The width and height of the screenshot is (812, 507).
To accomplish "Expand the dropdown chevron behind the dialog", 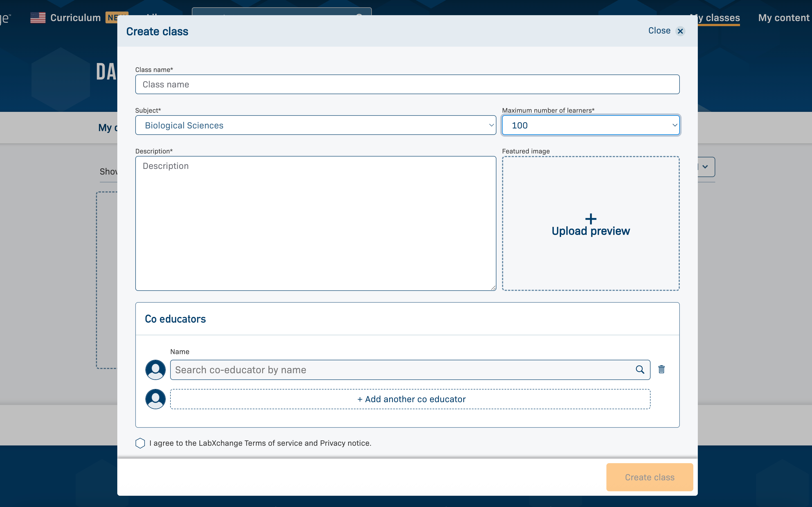I will [705, 167].
